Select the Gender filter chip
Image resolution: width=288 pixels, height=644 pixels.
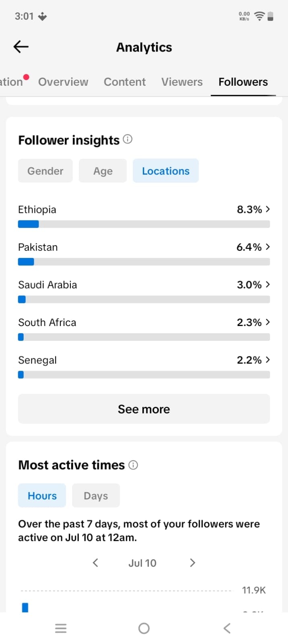point(45,171)
